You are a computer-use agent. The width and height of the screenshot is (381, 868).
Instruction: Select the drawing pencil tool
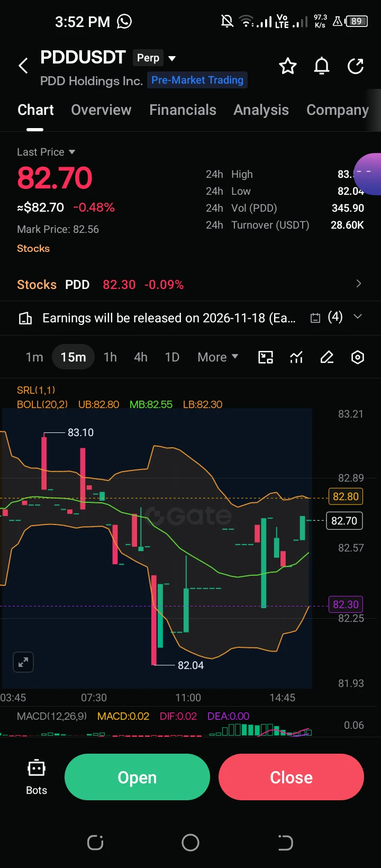coord(327,357)
